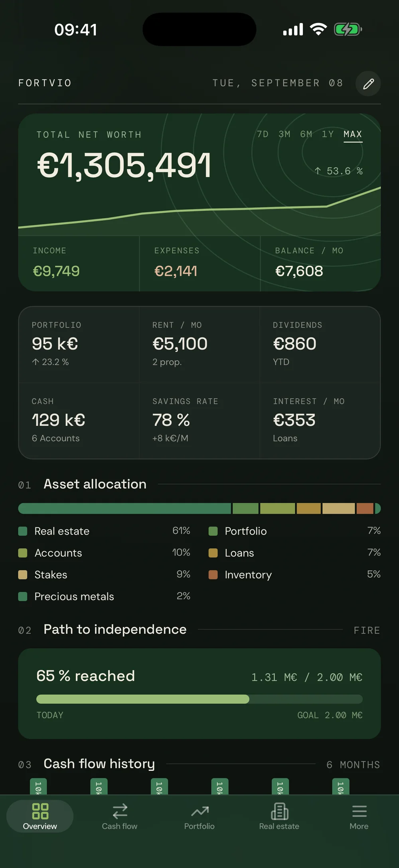The image size is (399, 868).
Task: Open the Interest / Mo €353 card
Action: [320, 421]
